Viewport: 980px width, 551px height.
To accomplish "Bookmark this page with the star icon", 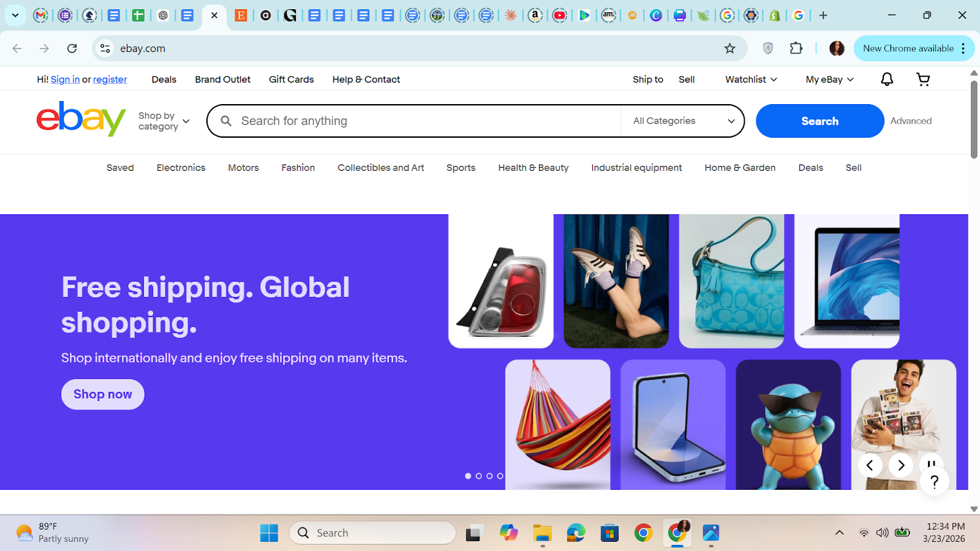I will coord(729,48).
